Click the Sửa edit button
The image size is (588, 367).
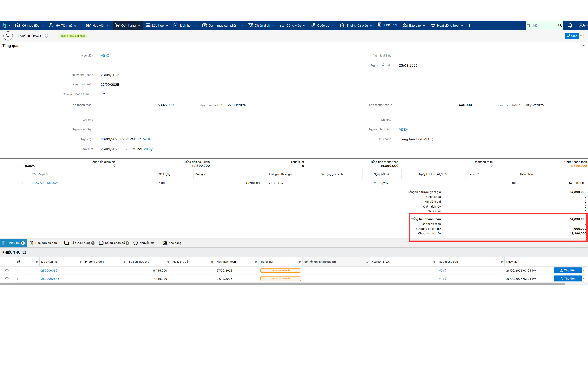point(572,36)
